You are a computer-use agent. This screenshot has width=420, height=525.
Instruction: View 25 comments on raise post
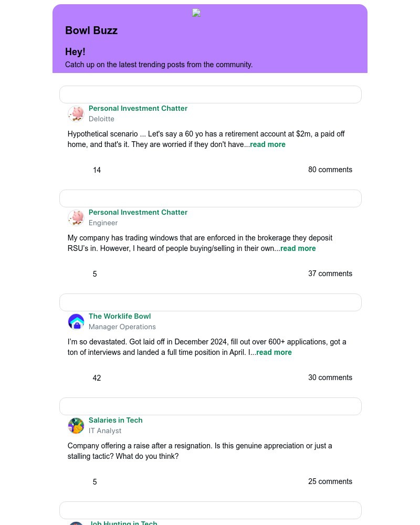tap(330, 481)
